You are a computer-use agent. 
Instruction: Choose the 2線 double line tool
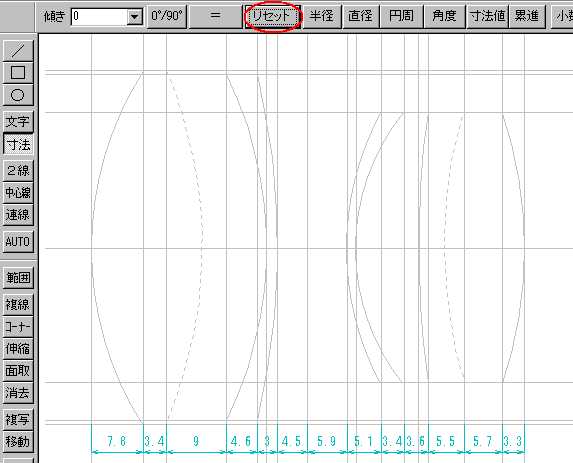18,170
